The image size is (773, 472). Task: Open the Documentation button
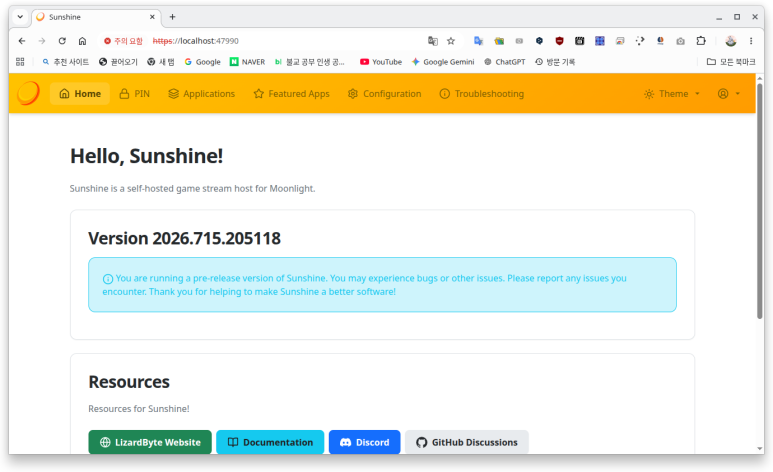click(x=270, y=442)
